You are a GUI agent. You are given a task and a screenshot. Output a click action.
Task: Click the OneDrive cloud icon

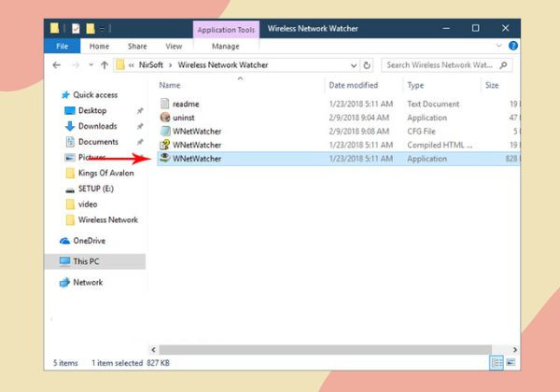click(x=64, y=241)
